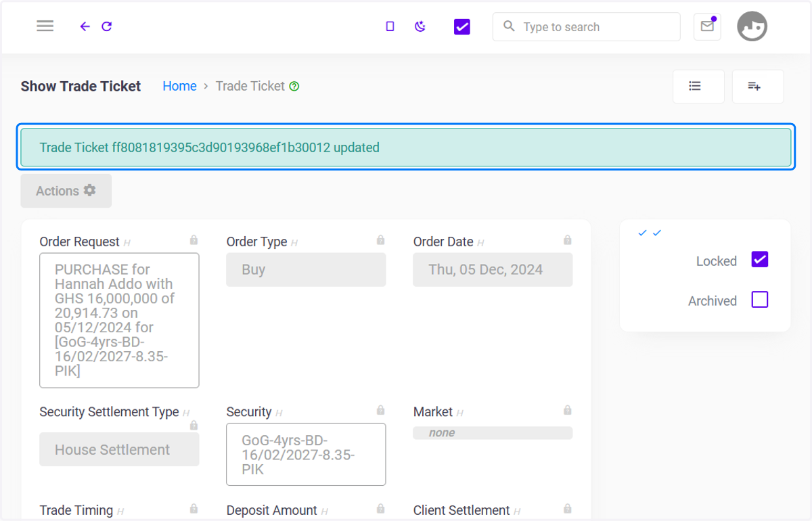812x521 pixels.
Task: Open the list view button
Action: tap(698, 87)
